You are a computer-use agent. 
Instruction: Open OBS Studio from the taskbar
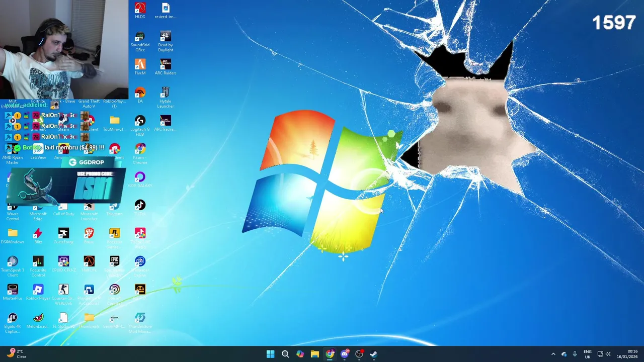[x=359, y=354]
